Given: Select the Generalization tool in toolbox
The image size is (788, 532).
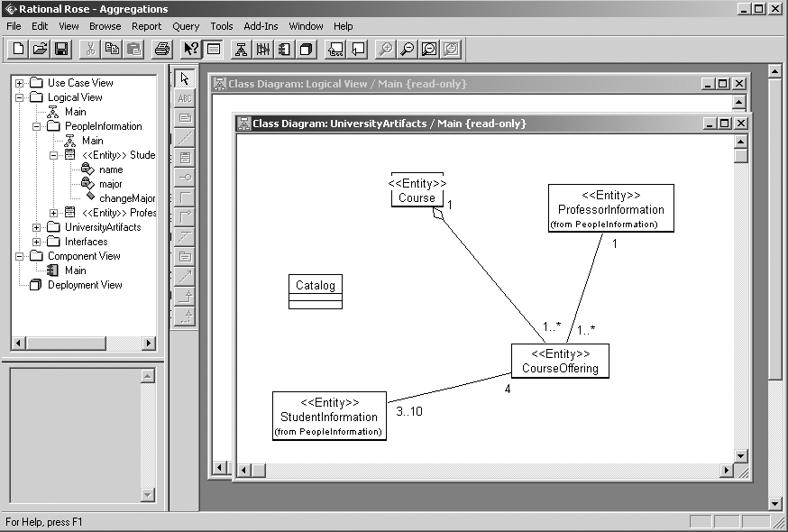Looking at the screenshot, I should pyautogui.click(x=185, y=296).
